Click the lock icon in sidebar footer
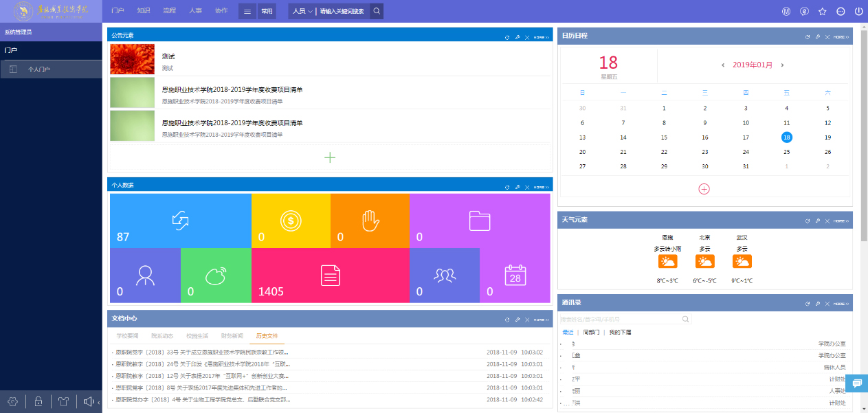868x413 pixels. [38, 401]
